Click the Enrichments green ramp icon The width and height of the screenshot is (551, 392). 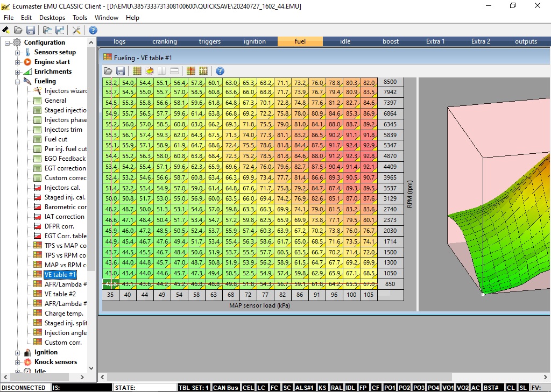click(x=28, y=72)
